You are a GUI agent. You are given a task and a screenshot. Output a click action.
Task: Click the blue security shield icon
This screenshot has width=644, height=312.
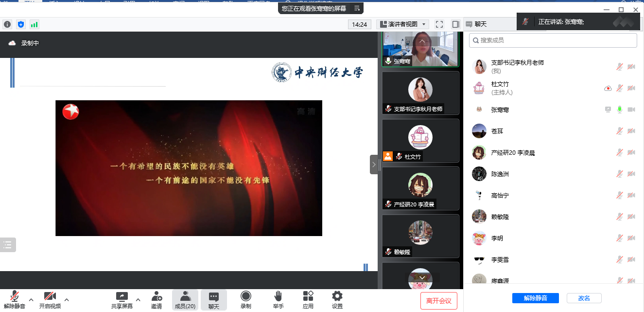pyautogui.click(x=21, y=24)
